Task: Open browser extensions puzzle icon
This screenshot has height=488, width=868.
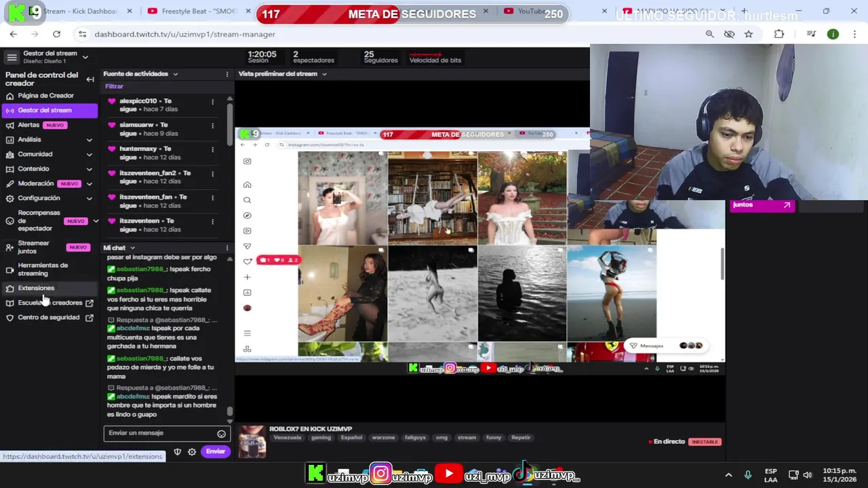Action: click(779, 34)
